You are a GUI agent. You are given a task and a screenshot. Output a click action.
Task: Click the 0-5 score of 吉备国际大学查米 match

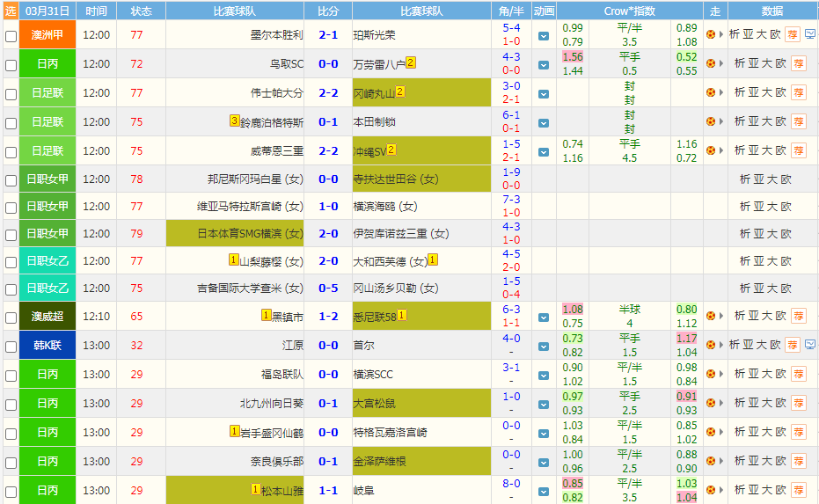click(328, 288)
